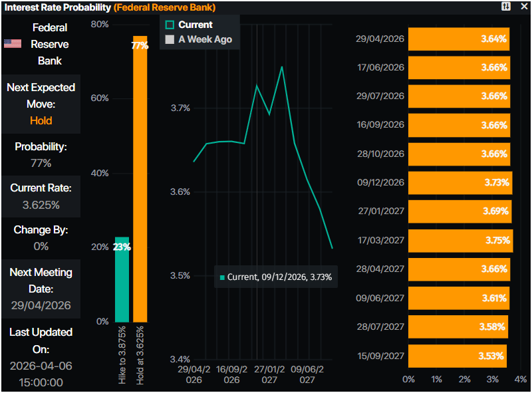Viewport: 532px width, 393px height.
Task: Click the Federal Reserve Bank title link
Action: point(165,7)
